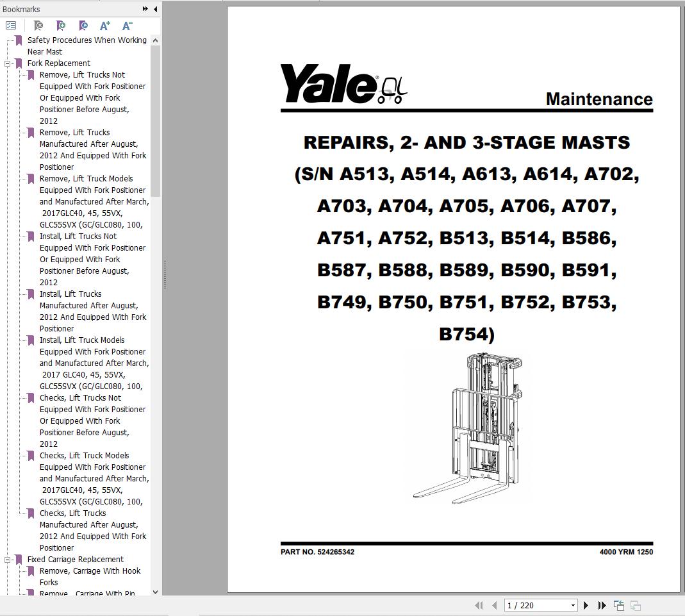Decrease bookmark text size with A- icon
The image size is (685, 616).
coord(126,26)
